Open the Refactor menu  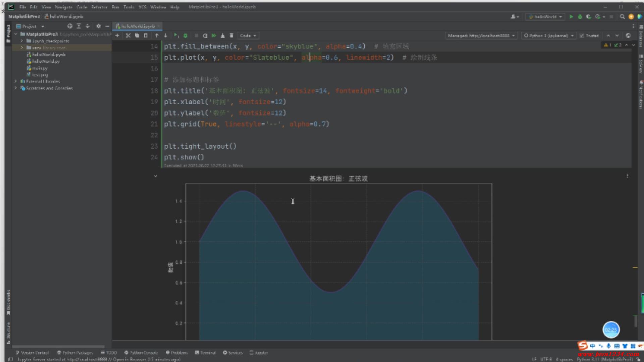pos(99,7)
